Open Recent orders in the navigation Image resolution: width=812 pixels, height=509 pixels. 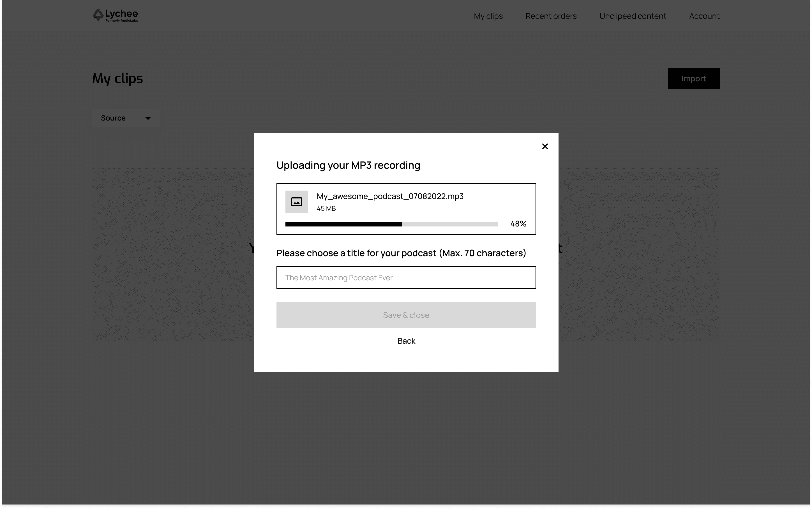[551, 16]
